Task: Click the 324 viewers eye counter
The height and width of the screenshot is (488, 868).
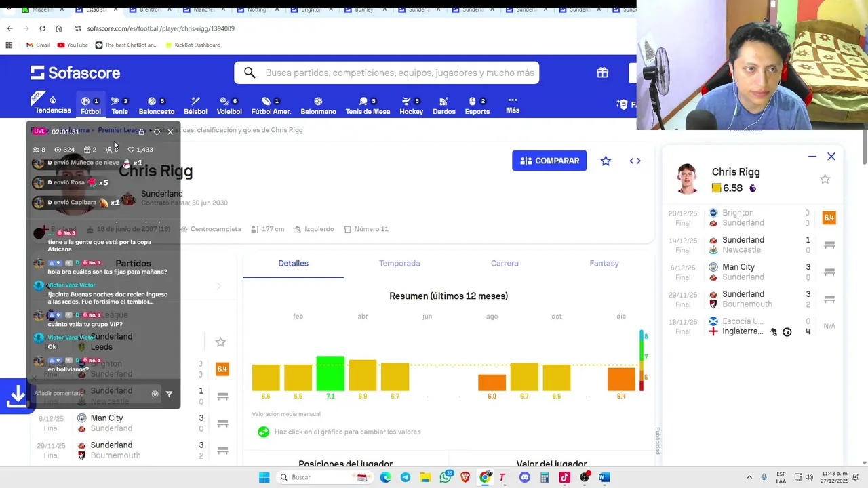Action: (x=64, y=150)
